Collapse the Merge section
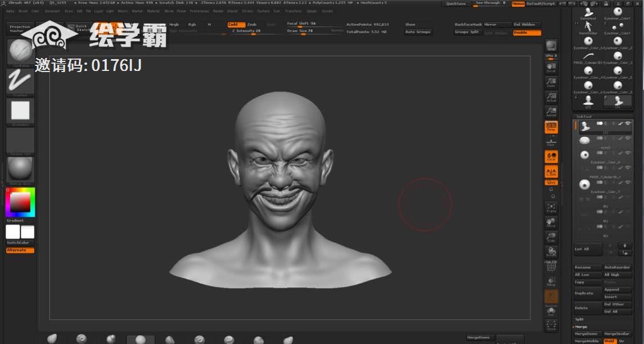Image resolution: width=644 pixels, height=344 pixels. pyautogui.click(x=581, y=327)
